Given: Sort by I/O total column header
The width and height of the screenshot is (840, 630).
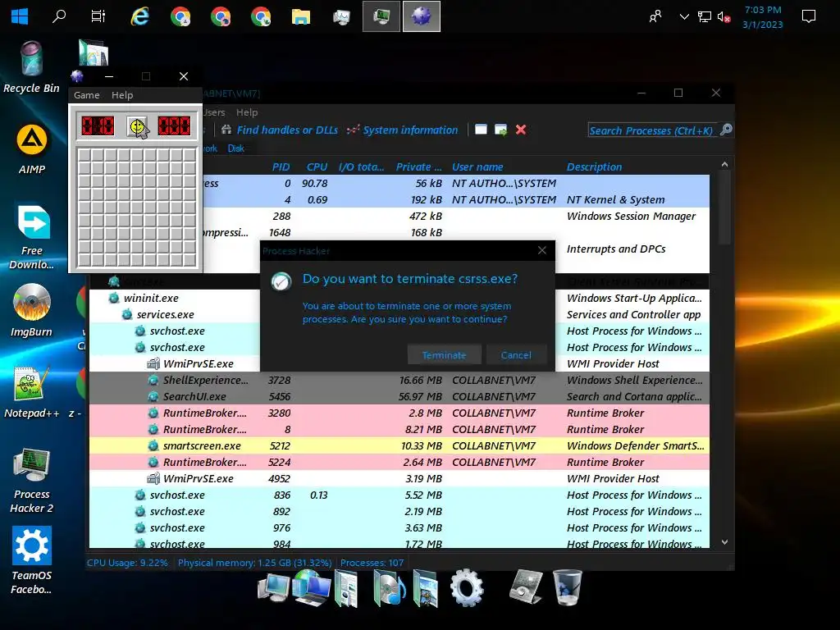Looking at the screenshot, I should (361, 167).
